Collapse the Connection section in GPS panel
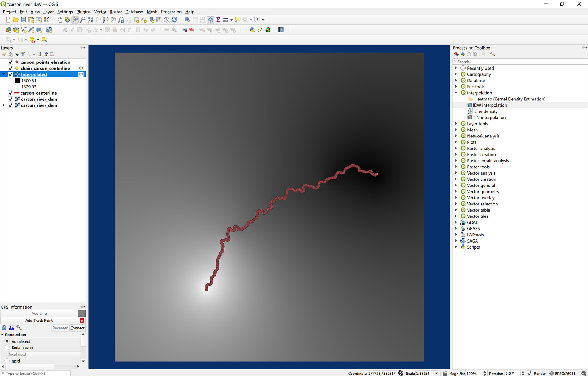Screen dimensions: 588x376 pos(2,335)
